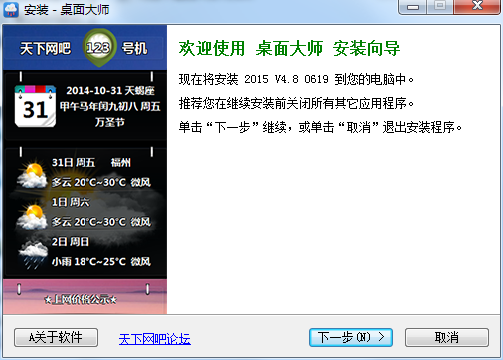Click the forecast 小雨 18°C~25°C 微风

[x=101, y=261]
